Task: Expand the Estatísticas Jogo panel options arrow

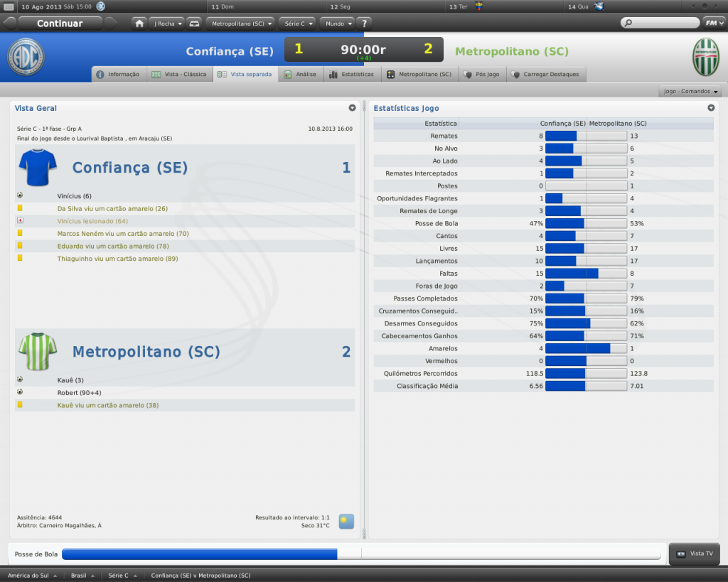Action: click(x=711, y=108)
